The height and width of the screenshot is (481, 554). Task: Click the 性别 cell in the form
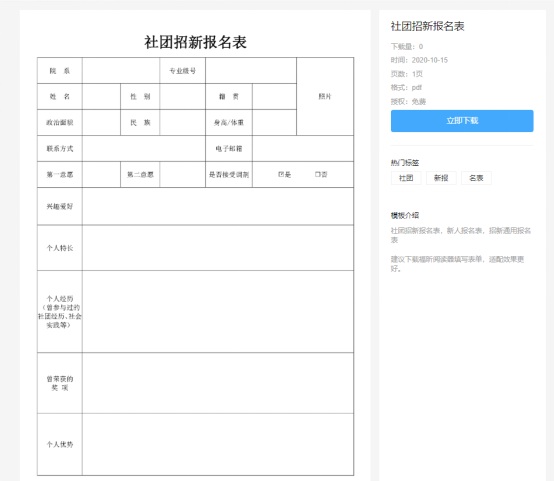tap(140, 96)
